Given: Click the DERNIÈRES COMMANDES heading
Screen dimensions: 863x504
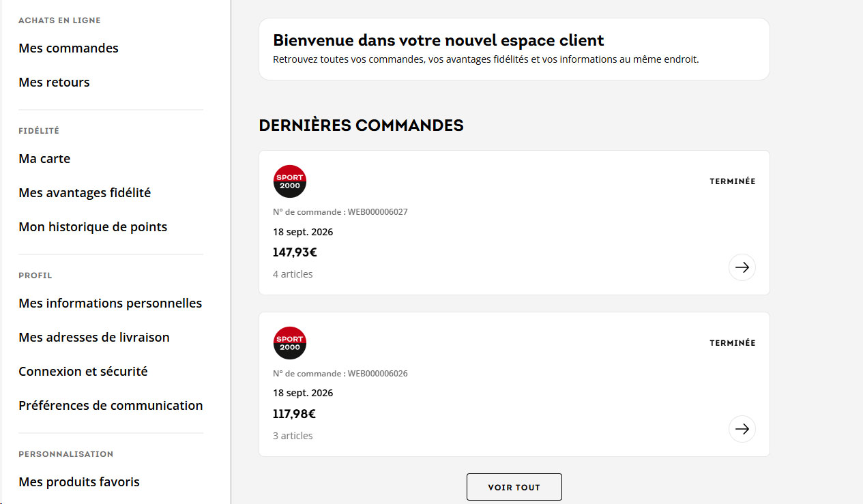Looking at the screenshot, I should [361, 125].
